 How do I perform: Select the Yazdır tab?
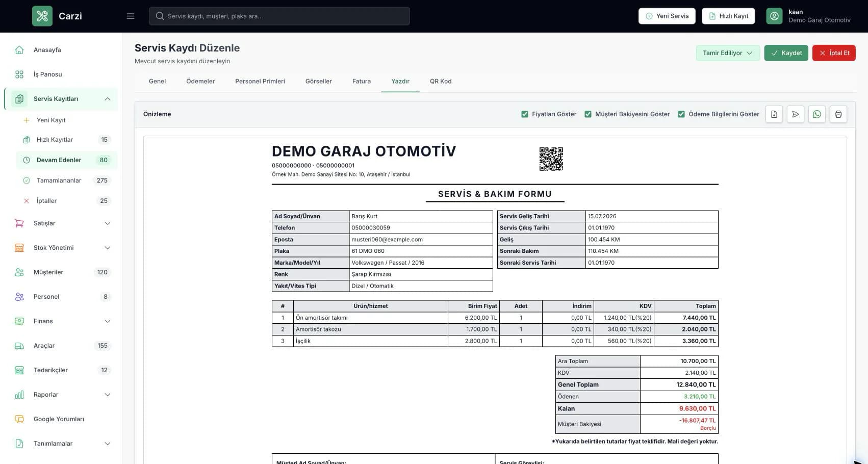click(x=400, y=81)
